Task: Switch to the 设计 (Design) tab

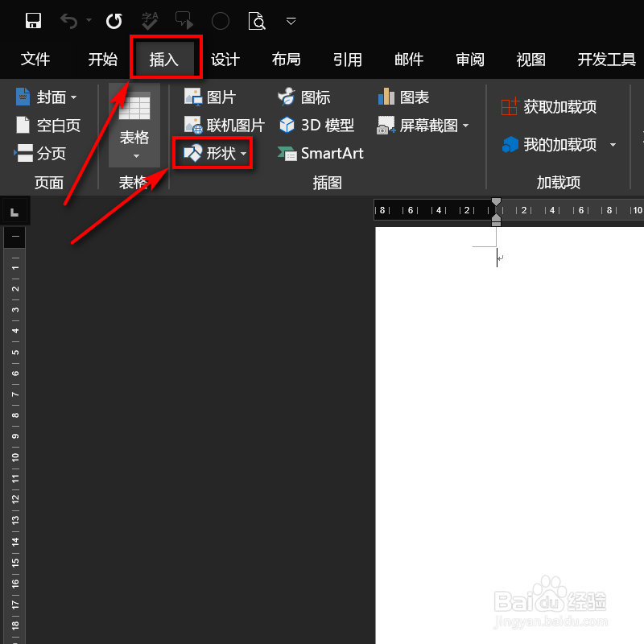Action: coord(225,60)
